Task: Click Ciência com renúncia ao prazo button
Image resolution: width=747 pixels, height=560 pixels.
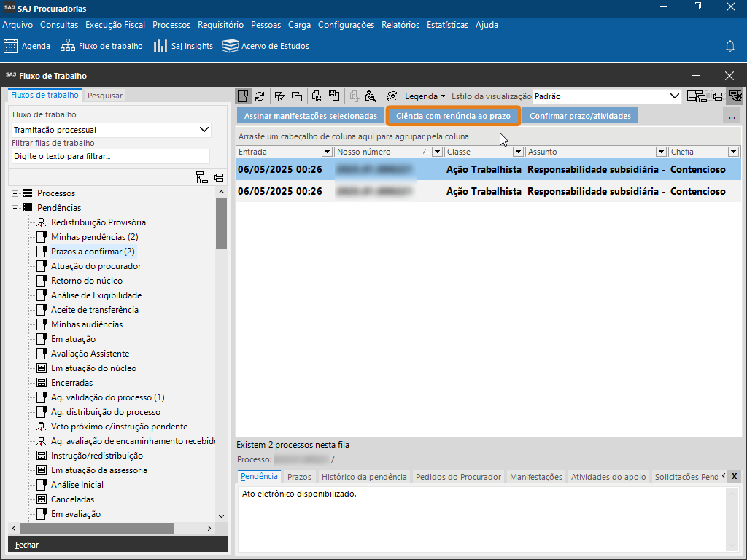Action: [453, 116]
